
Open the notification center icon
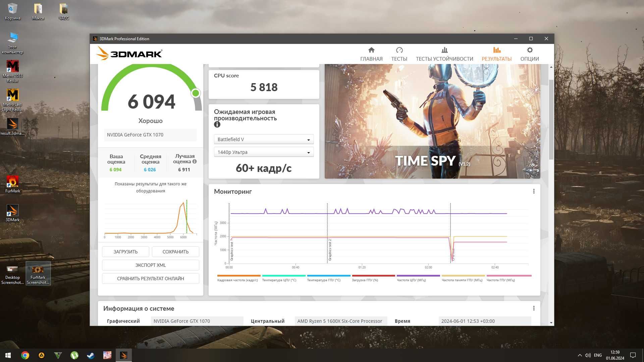click(x=633, y=355)
